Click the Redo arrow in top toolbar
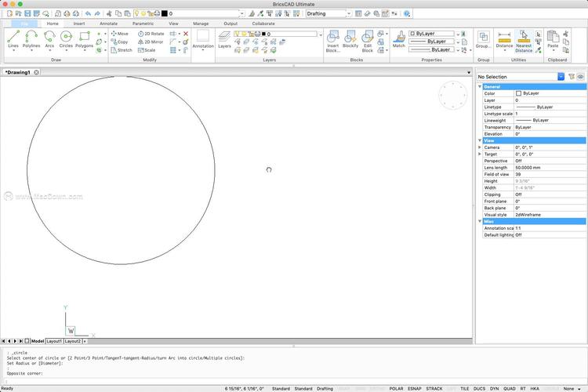This screenshot has height=392, width=588. point(97,13)
